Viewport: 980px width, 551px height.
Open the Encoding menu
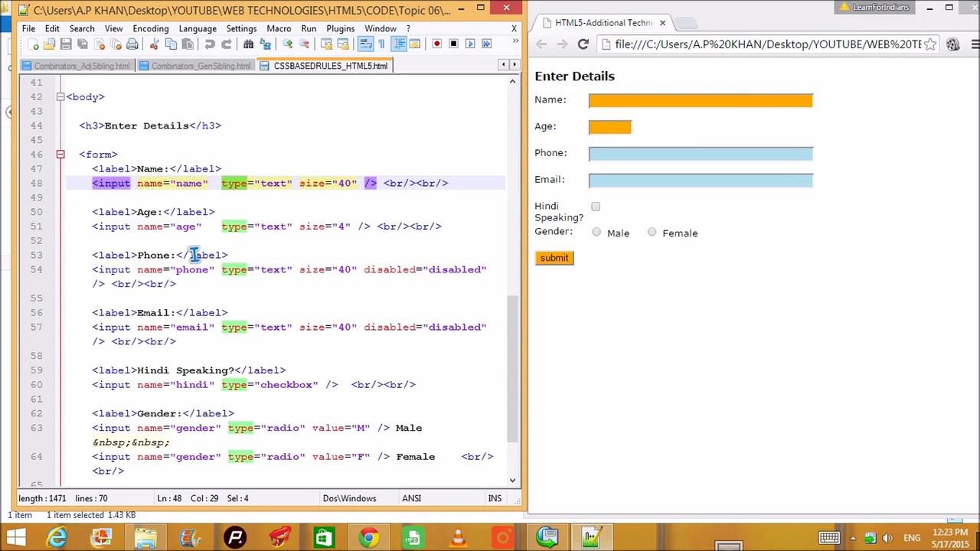150,28
